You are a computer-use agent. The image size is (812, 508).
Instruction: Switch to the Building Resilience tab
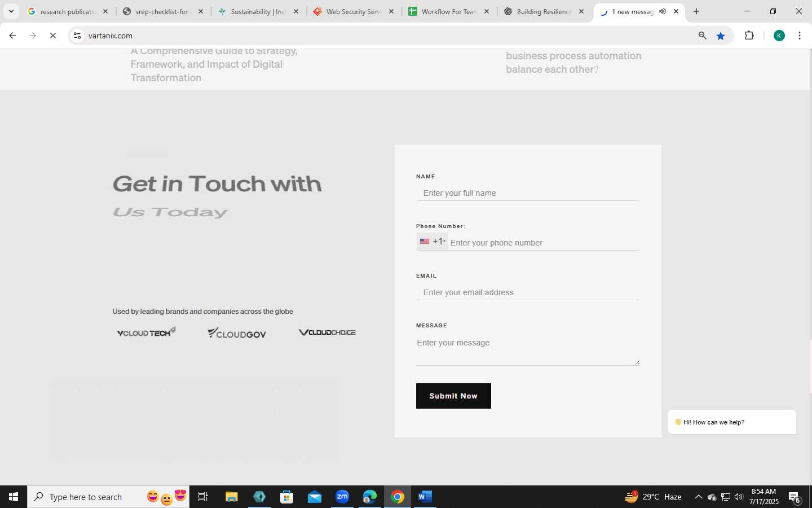click(x=544, y=11)
